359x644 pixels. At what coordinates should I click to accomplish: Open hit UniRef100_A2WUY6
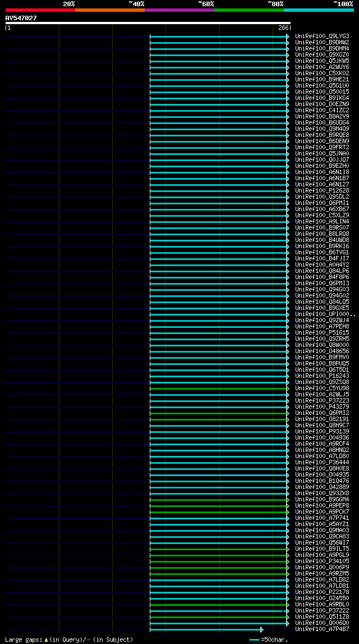(x=322, y=67)
